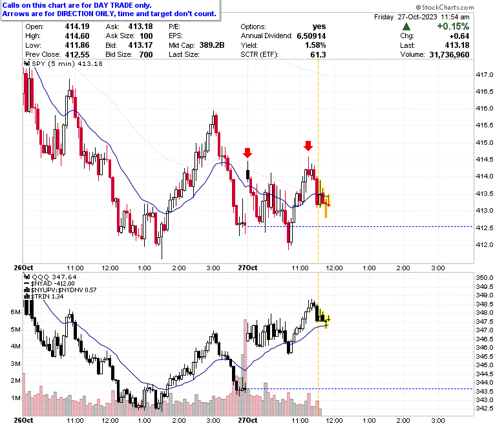Click the candlestick icon beside the SPY legend
Screen dimensions: 504x426
point(27,63)
